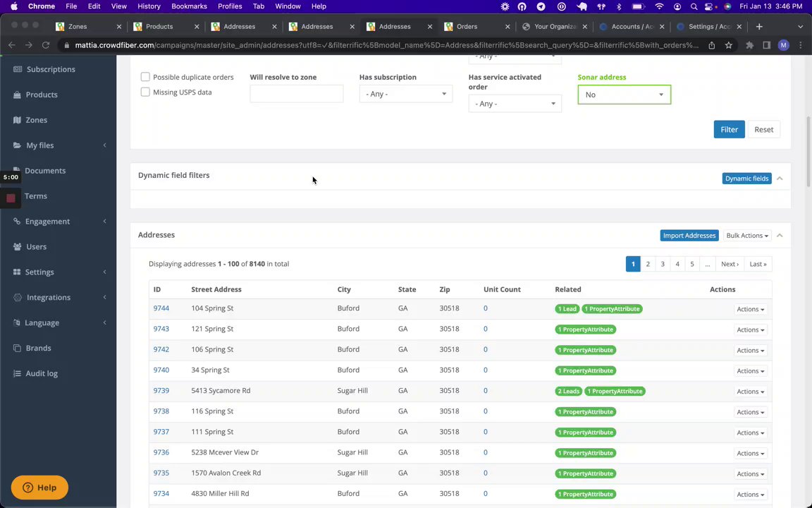Open Wi-Fi status in menu bar
Viewport: 812px width, 508px height.
(659, 6)
